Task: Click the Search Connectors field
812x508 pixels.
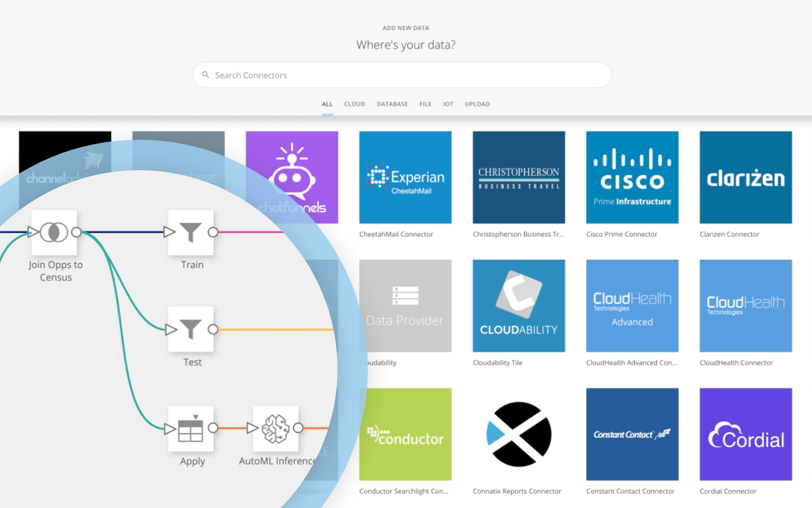Action: [x=402, y=75]
